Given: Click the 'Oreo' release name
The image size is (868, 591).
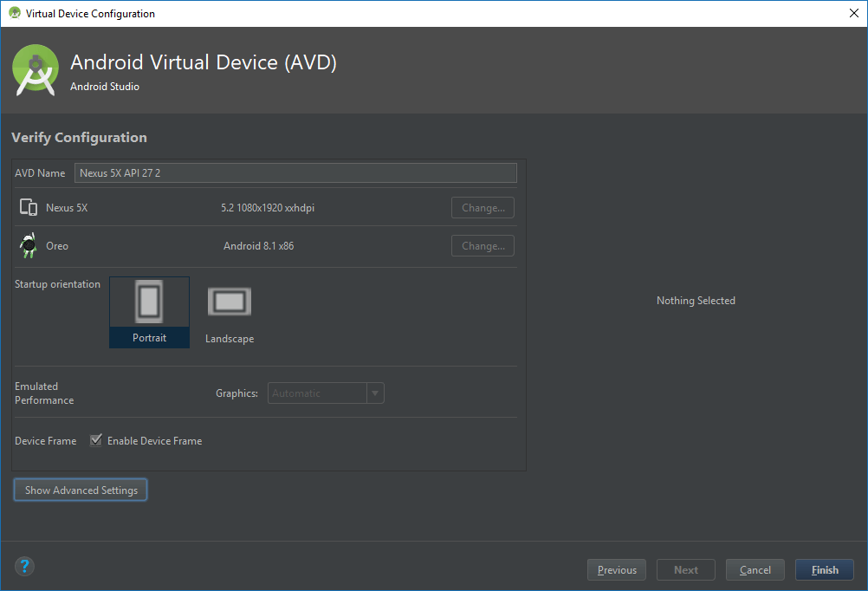Looking at the screenshot, I should tap(57, 246).
